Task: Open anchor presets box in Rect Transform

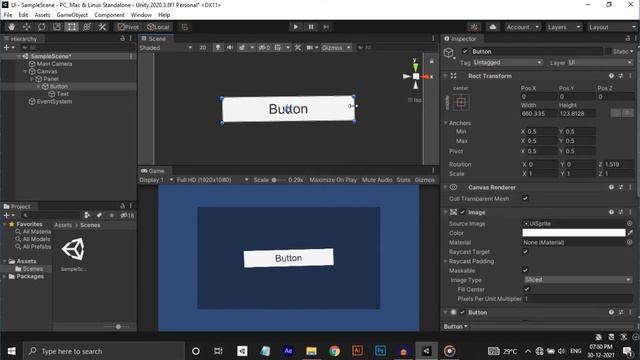Action: [461, 102]
